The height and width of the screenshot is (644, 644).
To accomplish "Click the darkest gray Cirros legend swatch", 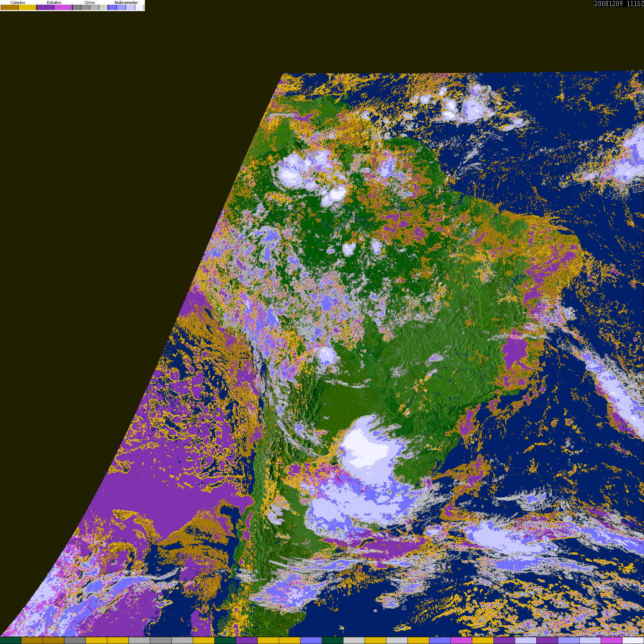I will (x=77, y=7).
